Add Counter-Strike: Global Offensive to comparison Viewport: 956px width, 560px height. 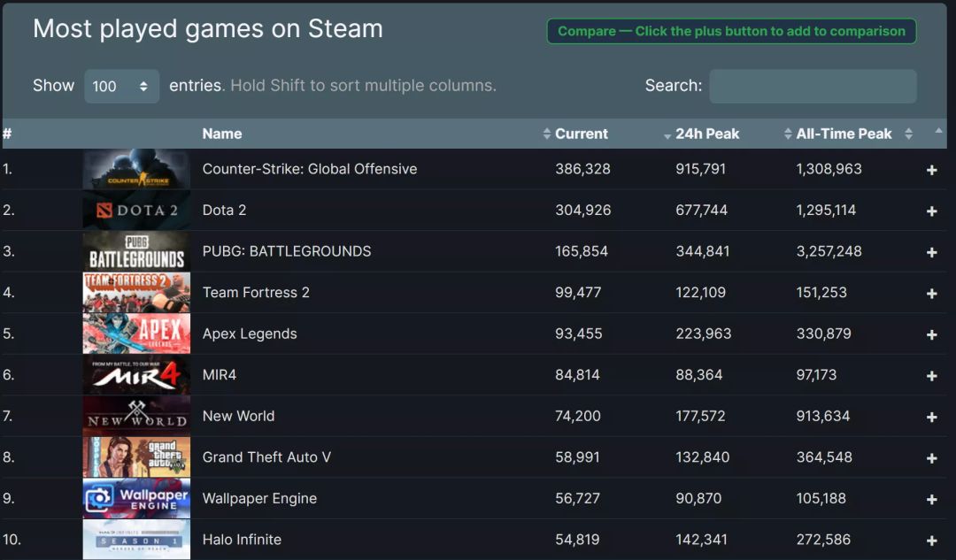(931, 170)
